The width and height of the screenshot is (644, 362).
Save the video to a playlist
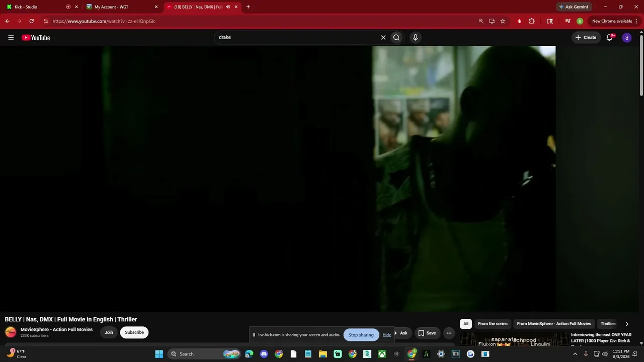(427, 333)
